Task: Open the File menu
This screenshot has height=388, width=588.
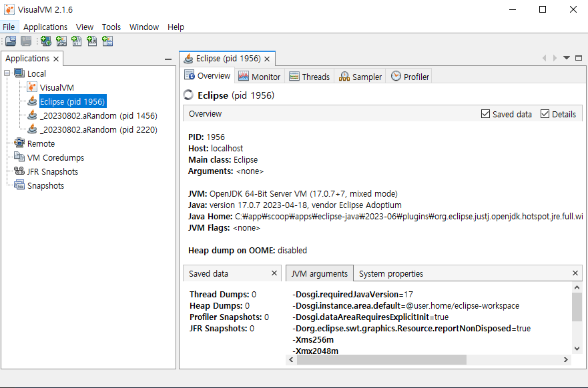Action: [x=9, y=27]
